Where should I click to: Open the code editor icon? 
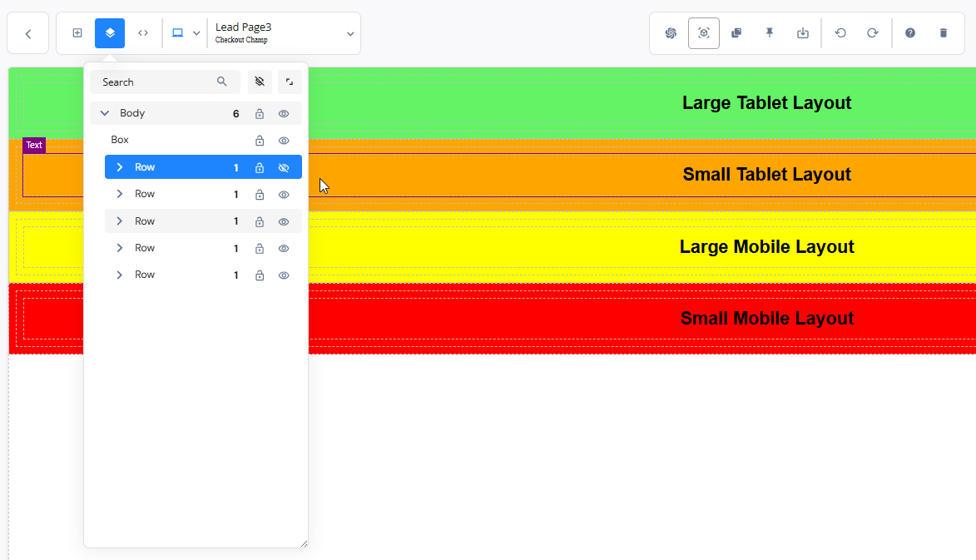click(x=143, y=33)
